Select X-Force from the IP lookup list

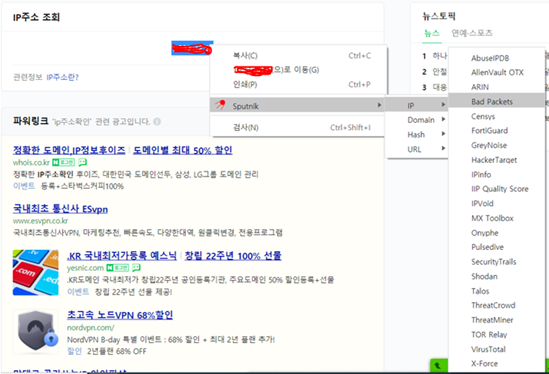(496, 363)
